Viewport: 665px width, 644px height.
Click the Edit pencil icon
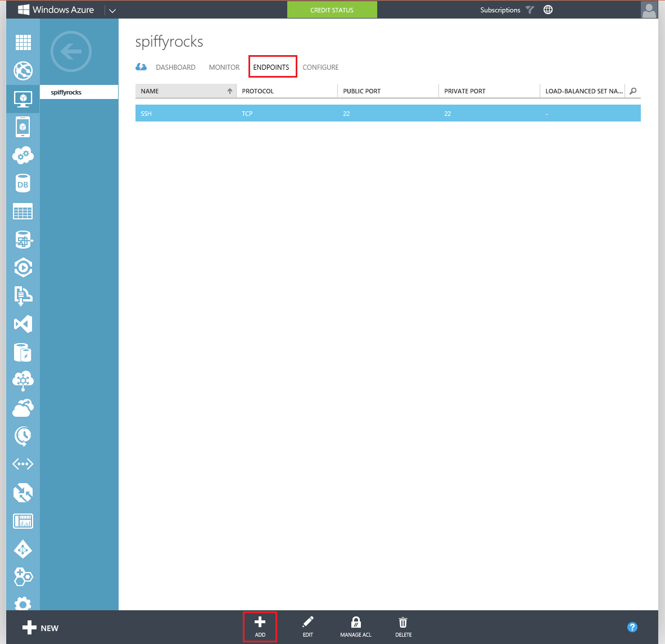tap(307, 623)
